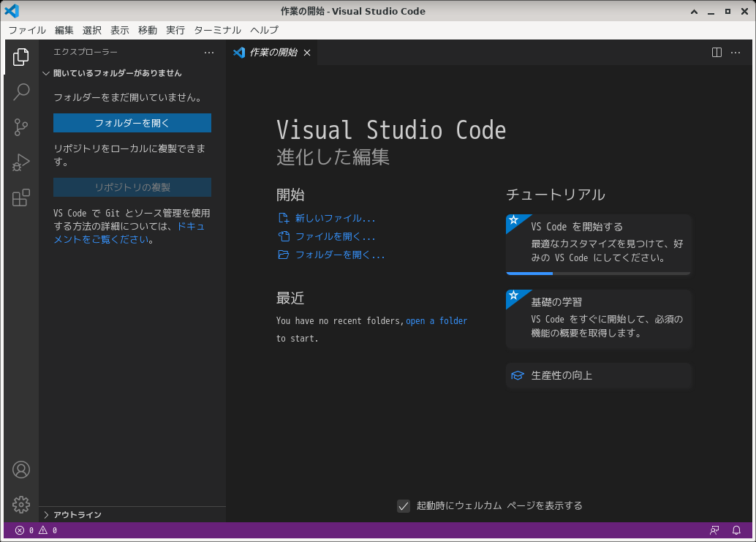Open the Source Control view icon
This screenshot has height=542, width=756.
tap(20, 127)
